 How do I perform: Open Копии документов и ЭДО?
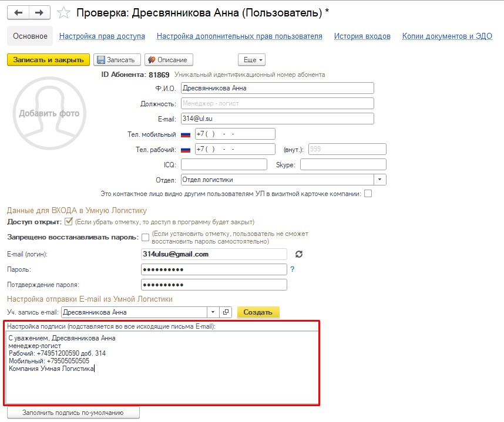pos(447,36)
